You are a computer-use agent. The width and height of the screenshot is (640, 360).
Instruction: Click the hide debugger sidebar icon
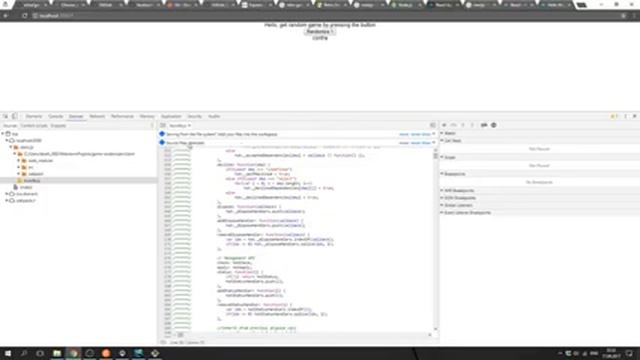coord(433,125)
